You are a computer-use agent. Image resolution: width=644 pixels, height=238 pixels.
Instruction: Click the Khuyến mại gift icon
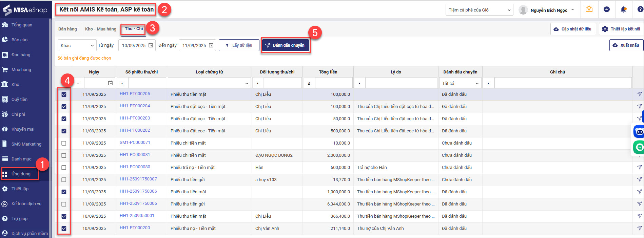pos(5,129)
